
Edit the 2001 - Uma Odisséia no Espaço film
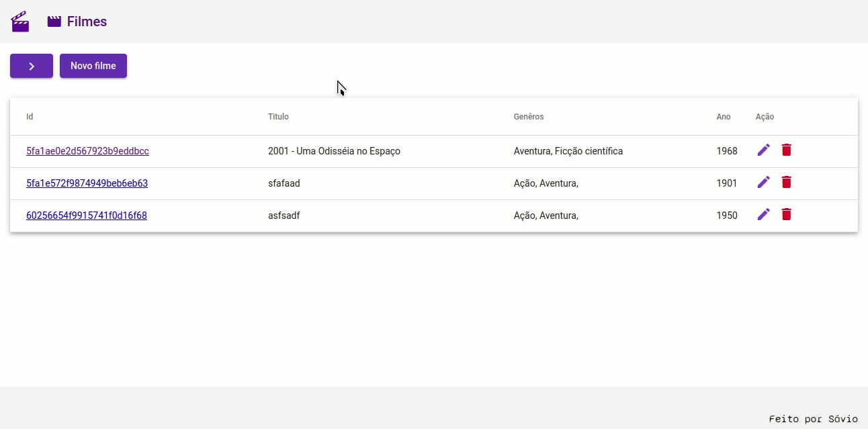[764, 150]
